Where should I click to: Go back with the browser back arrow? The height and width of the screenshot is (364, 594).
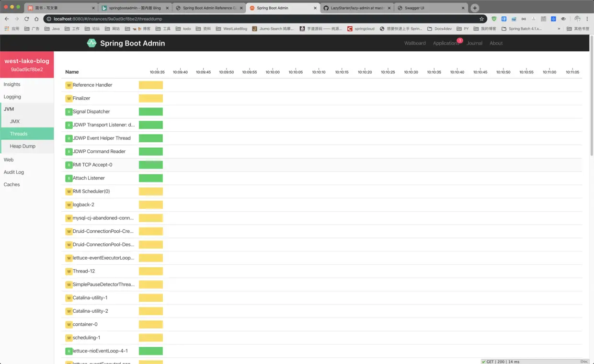click(x=7, y=19)
